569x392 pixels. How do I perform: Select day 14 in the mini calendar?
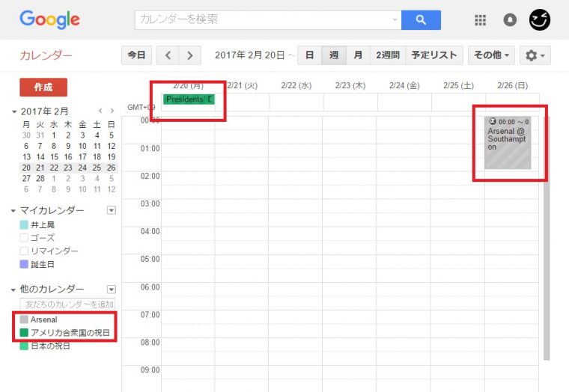[40, 157]
